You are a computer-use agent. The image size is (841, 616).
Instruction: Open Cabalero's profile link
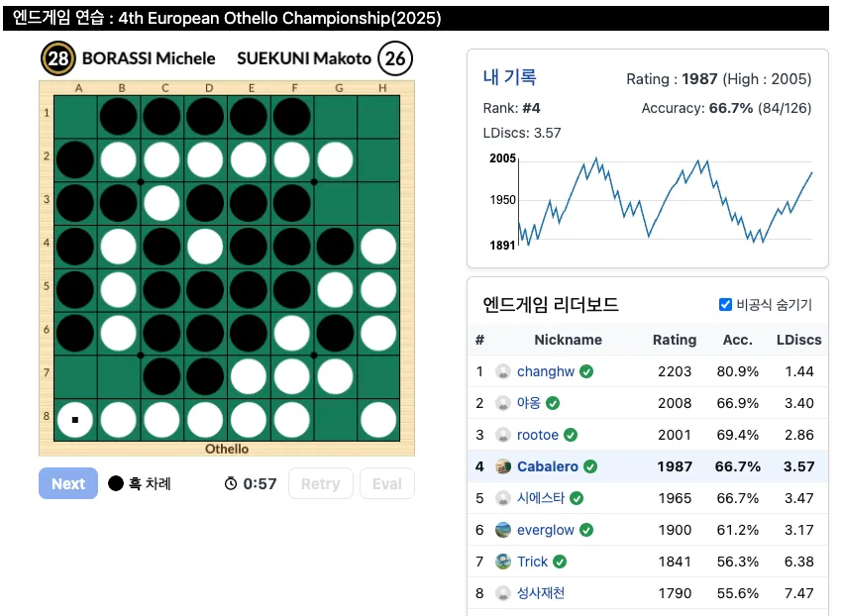pos(548,466)
